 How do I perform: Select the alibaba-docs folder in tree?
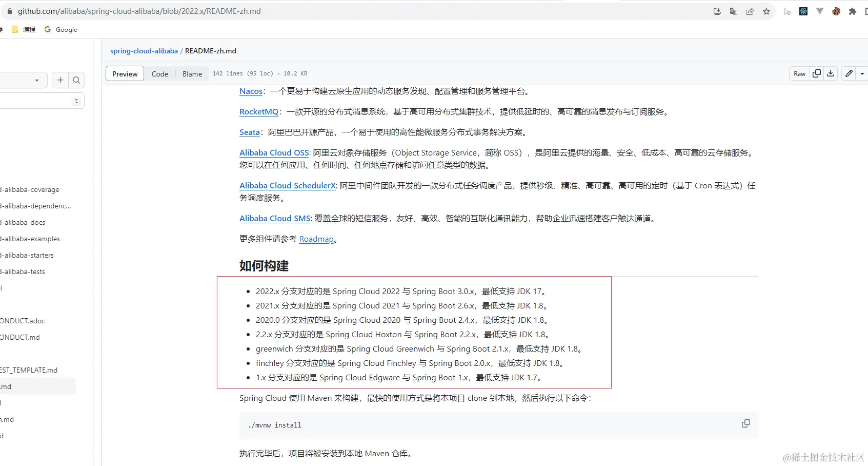pos(24,222)
